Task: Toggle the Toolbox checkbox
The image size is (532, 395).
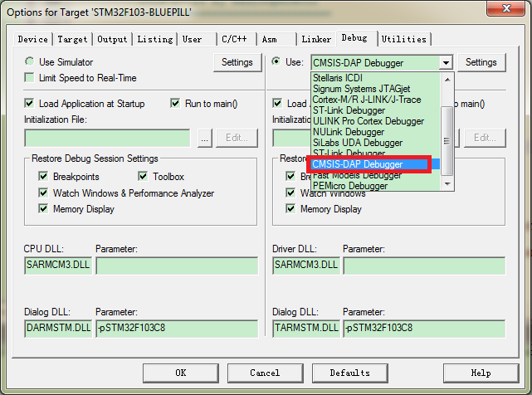Action: point(143,176)
